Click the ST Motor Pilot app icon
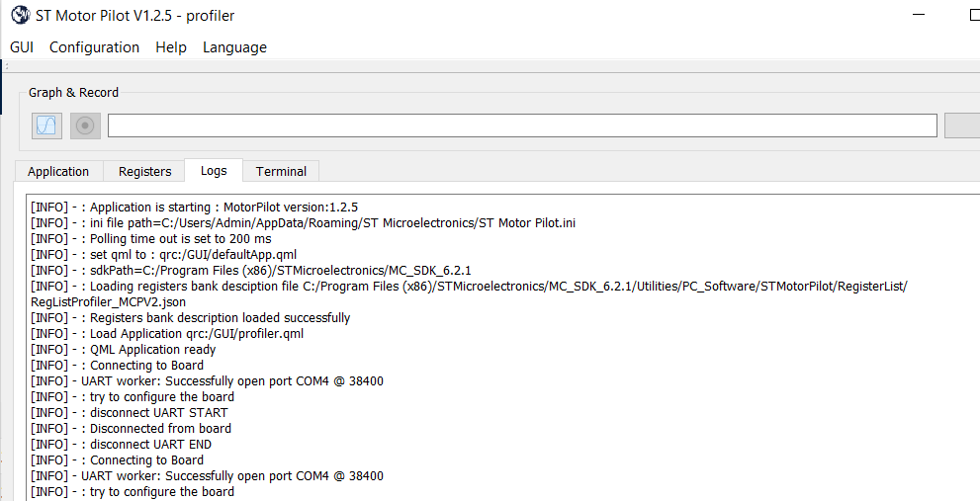 [19, 16]
